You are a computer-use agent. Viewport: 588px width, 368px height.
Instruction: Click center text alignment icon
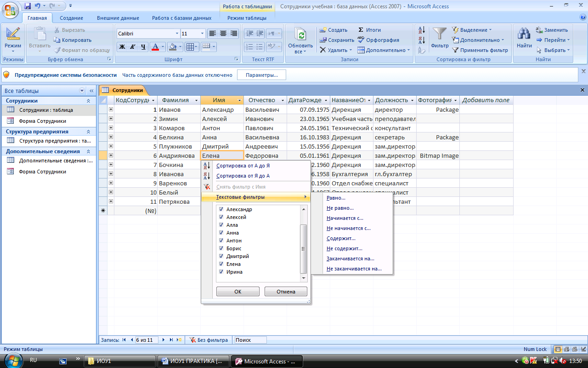(x=223, y=34)
